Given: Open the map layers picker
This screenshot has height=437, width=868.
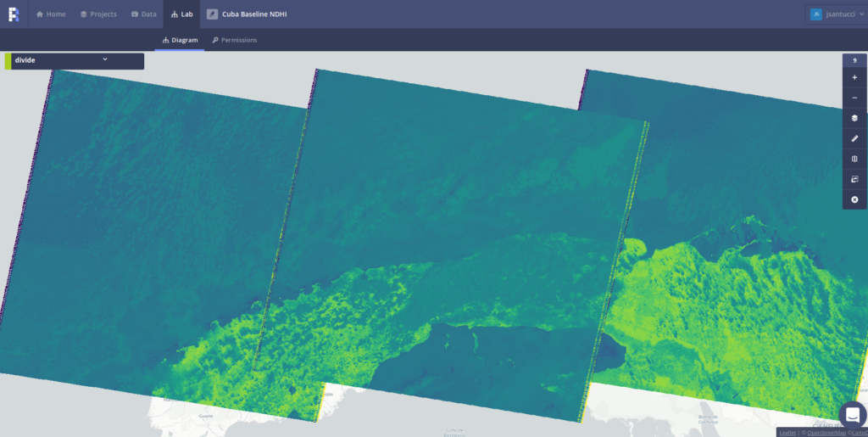Looking at the screenshot, I should pyautogui.click(x=854, y=118).
